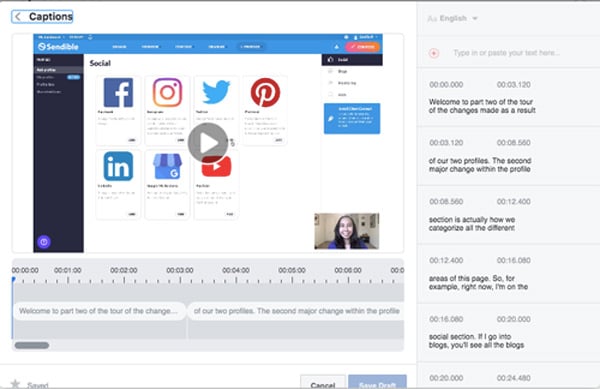Image resolution: width=600 pixels, height=389 pixels.
Task: Click the presenter webcam thumbnail in preview
Action: tap(347, 231)
